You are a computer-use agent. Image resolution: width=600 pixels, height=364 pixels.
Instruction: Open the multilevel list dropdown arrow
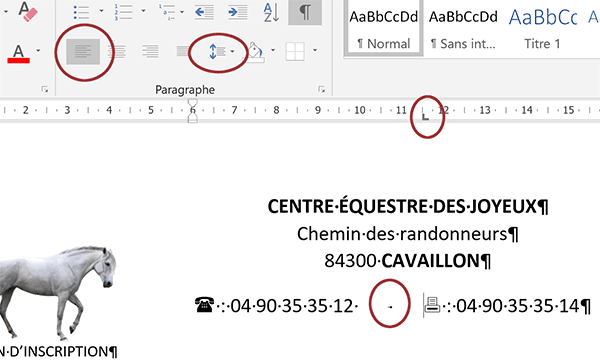click(182, 11)
